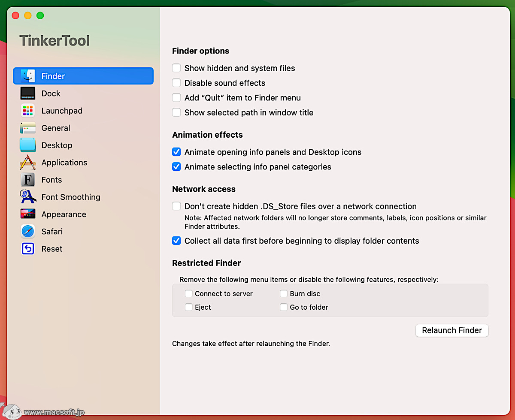This screenshot has height=420, width=515.
Task: Click the Appearance icon in the sidebar
Action: [27, 214]
